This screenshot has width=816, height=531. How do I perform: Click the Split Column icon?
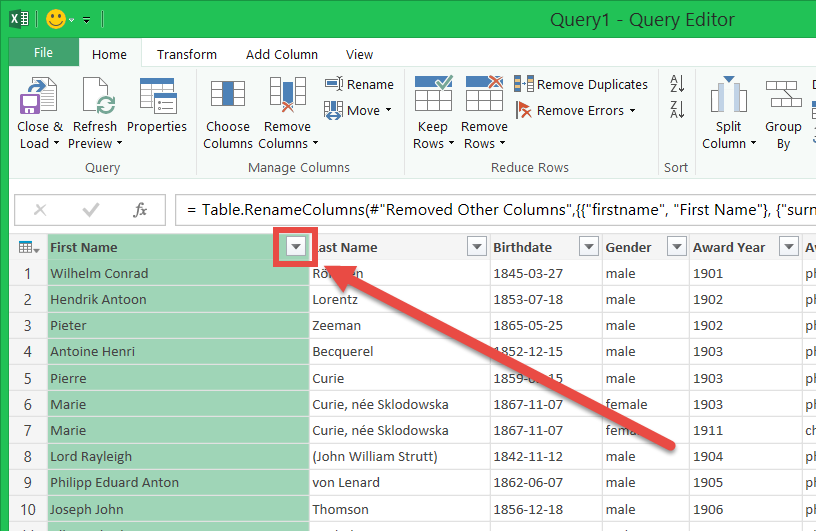(x=728, y=98)
